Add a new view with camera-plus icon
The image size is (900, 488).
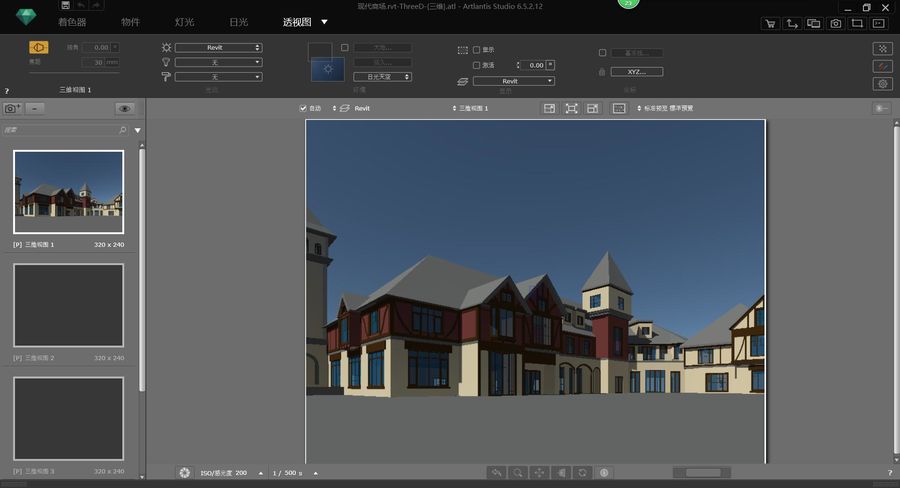pos(12,109)
